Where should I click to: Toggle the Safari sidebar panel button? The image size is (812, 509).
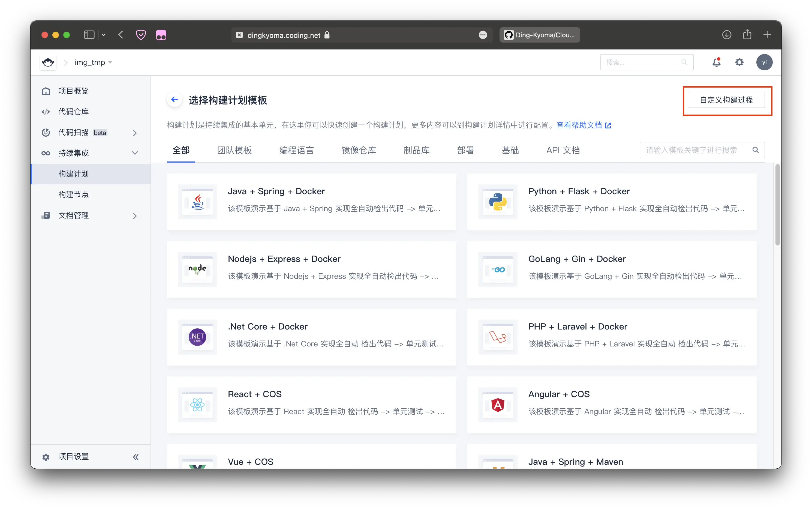[x=89, y=35]
